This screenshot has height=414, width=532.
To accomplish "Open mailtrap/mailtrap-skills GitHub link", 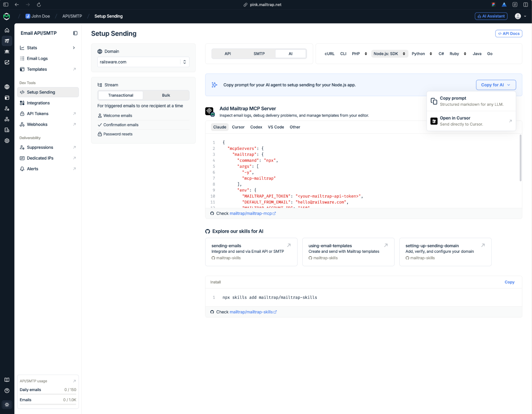I will click(253, 312).
